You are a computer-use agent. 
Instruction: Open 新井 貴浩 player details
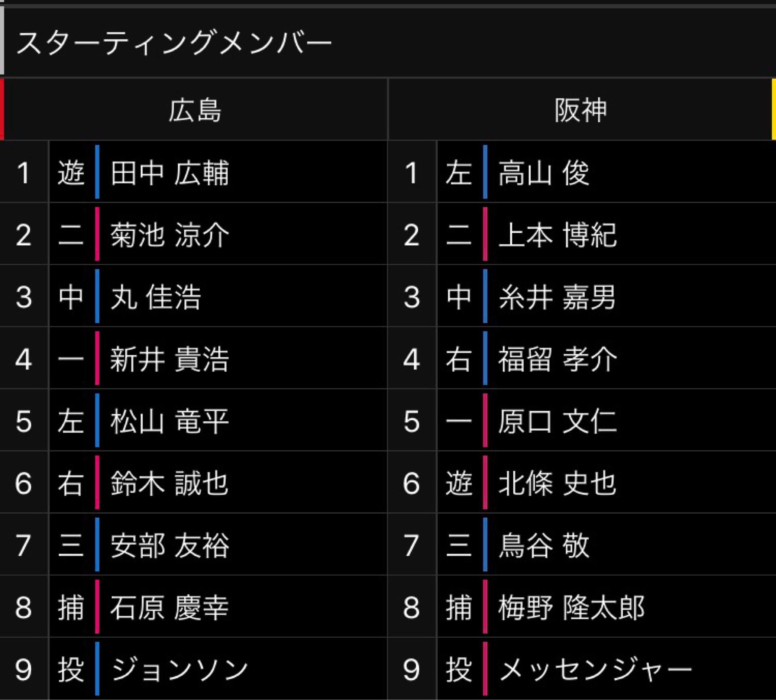170,359
